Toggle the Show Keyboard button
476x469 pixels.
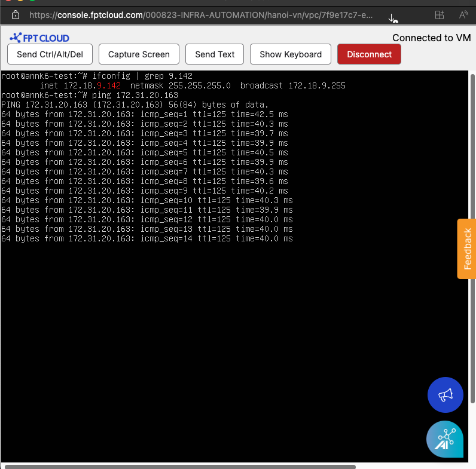point(291,54)
